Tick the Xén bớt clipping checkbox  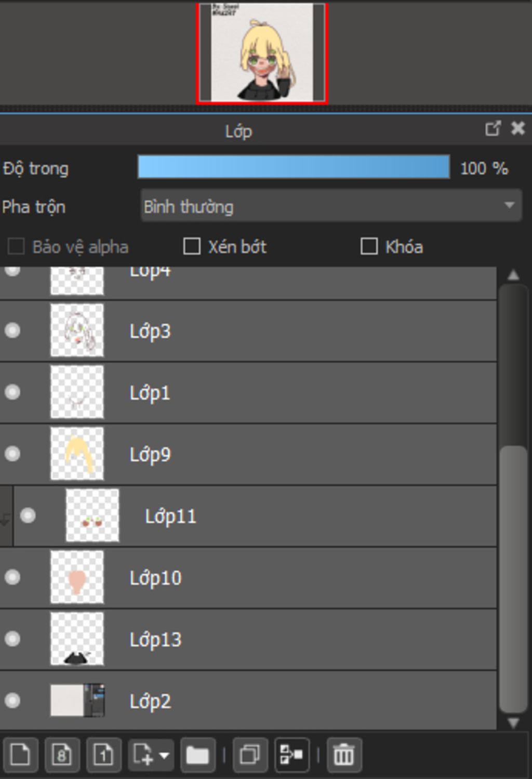click(x=192, y=246)
